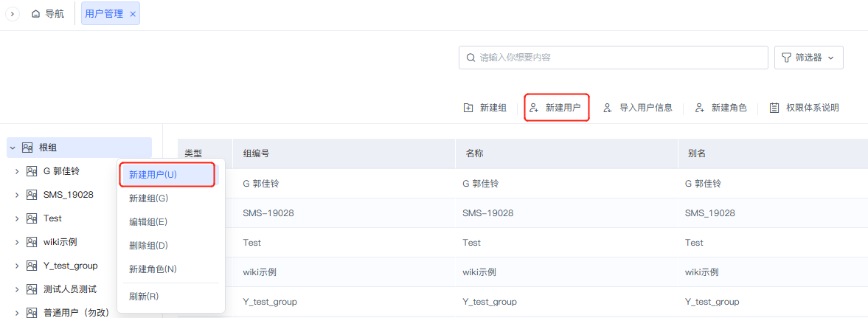The image size is (868, 318).
Task: Close the 用户管理 tab
Action: point(132,14)
